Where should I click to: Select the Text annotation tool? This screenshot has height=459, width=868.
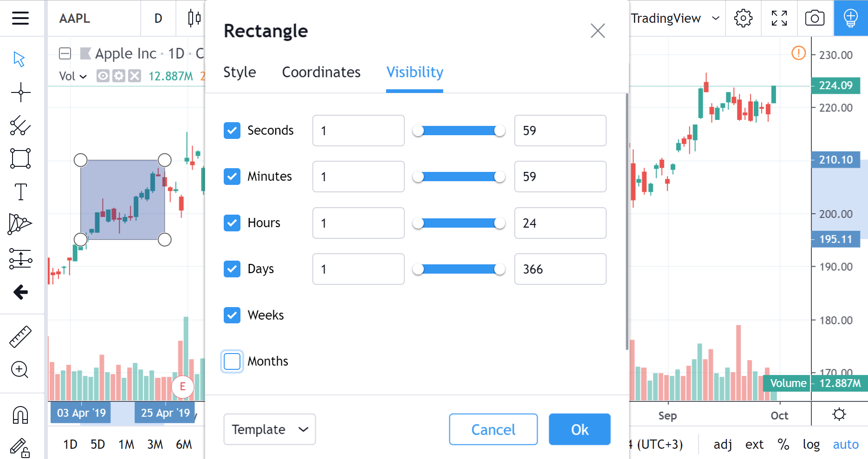(20, 191)
